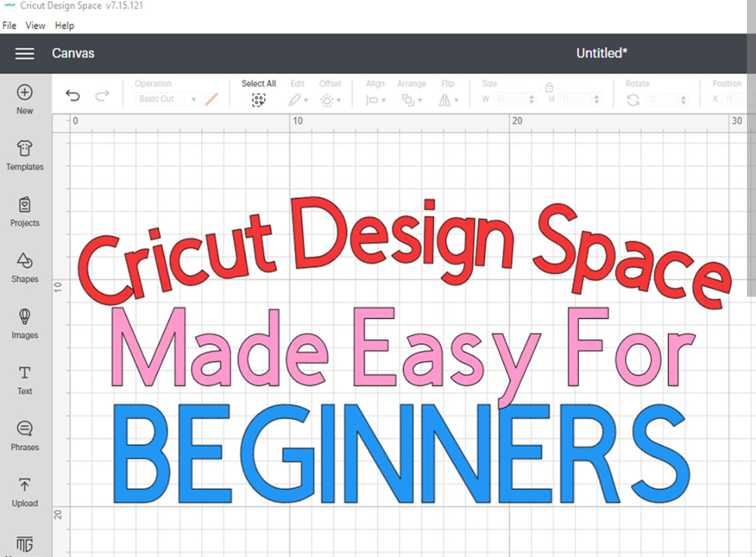Click the Undo arrow

tap(73, 95)
